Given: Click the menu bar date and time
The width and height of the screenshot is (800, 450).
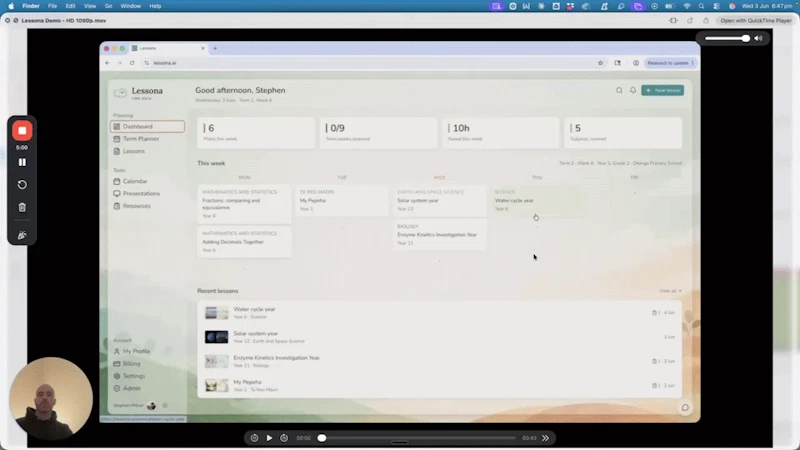Looking at the screenshot, I should pyautogui.click(x=767, y=6).
